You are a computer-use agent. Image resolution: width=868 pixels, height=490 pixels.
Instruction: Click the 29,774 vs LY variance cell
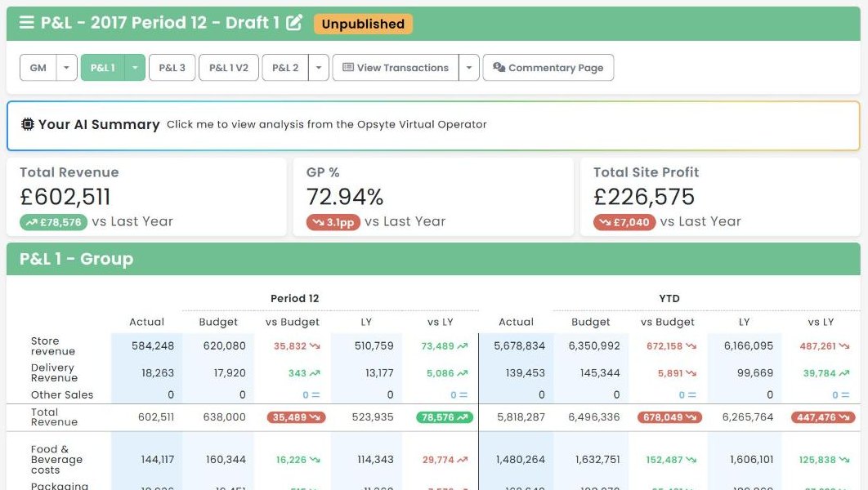click(445, 460)
